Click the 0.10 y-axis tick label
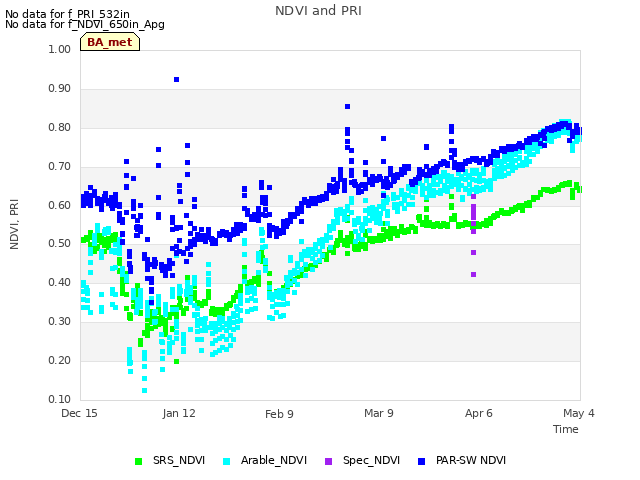Screen dimensions: 640x480 coord(60,399)
